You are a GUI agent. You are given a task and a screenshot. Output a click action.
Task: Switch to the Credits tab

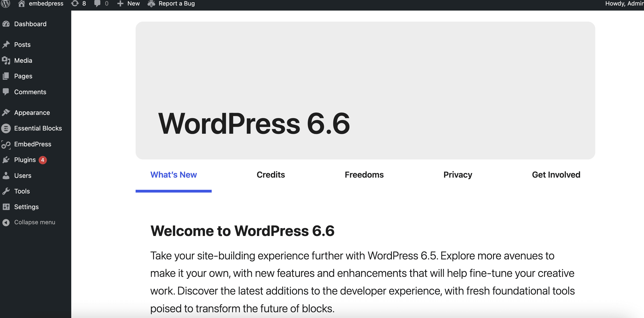[270, 175]
